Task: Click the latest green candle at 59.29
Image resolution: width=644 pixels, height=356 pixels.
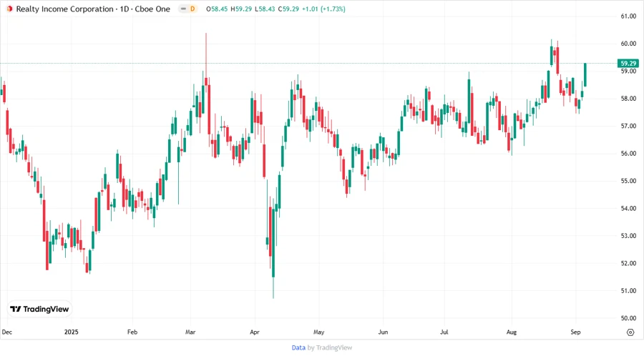Action: [x=585, y=74]
